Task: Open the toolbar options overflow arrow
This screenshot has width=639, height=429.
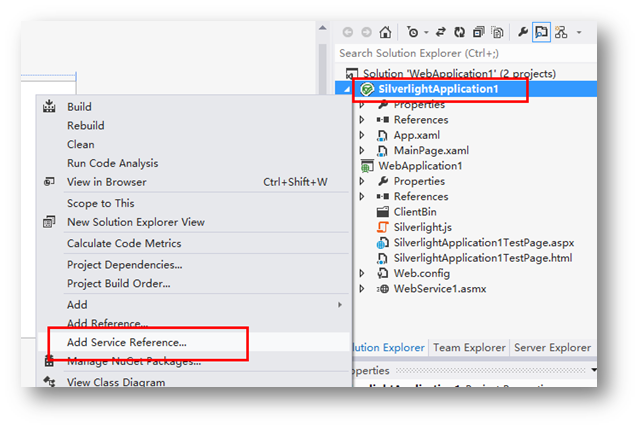Action: 579,32
